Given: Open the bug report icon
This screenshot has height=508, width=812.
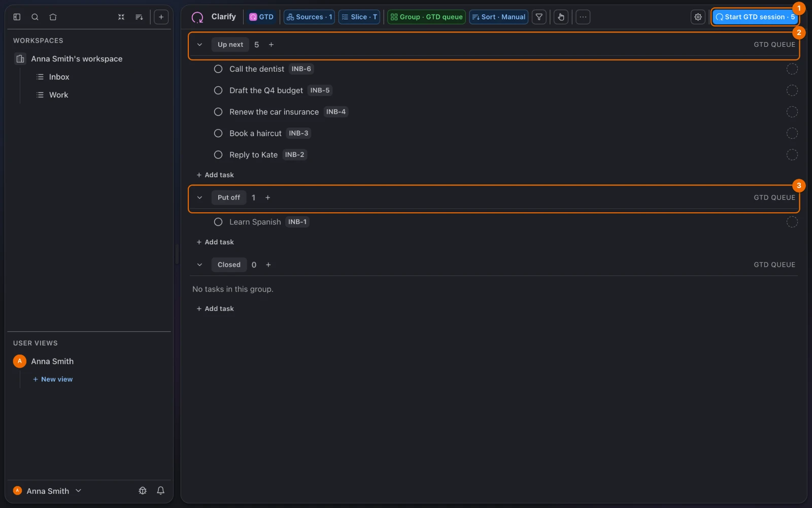Looking at the screenshot, I should click(143, 491).
